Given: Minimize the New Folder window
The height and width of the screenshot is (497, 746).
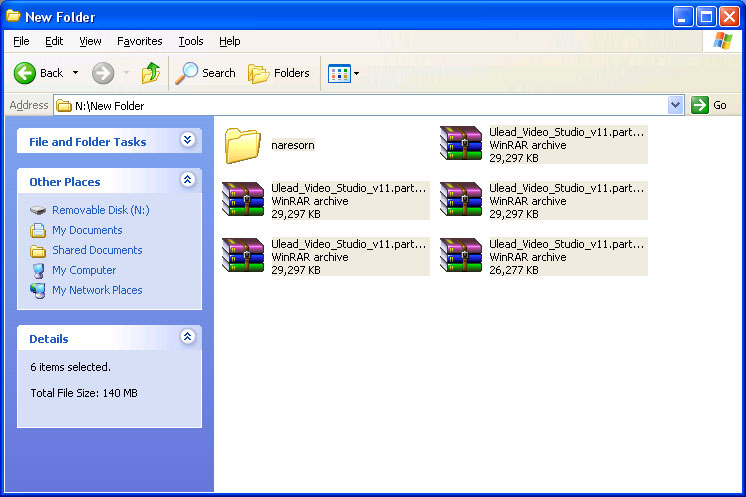Looking at the screenshot, I should tap(683, 17).
